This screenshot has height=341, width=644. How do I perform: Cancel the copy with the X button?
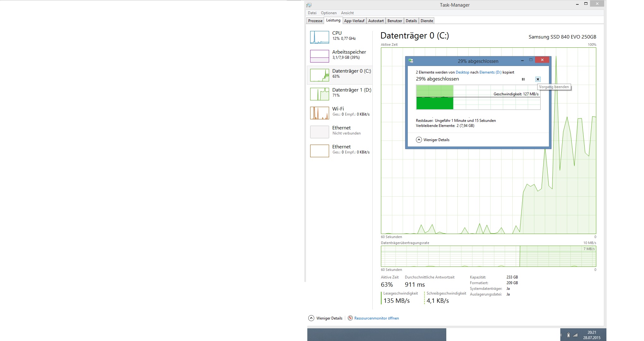click(x=538, y=79)
